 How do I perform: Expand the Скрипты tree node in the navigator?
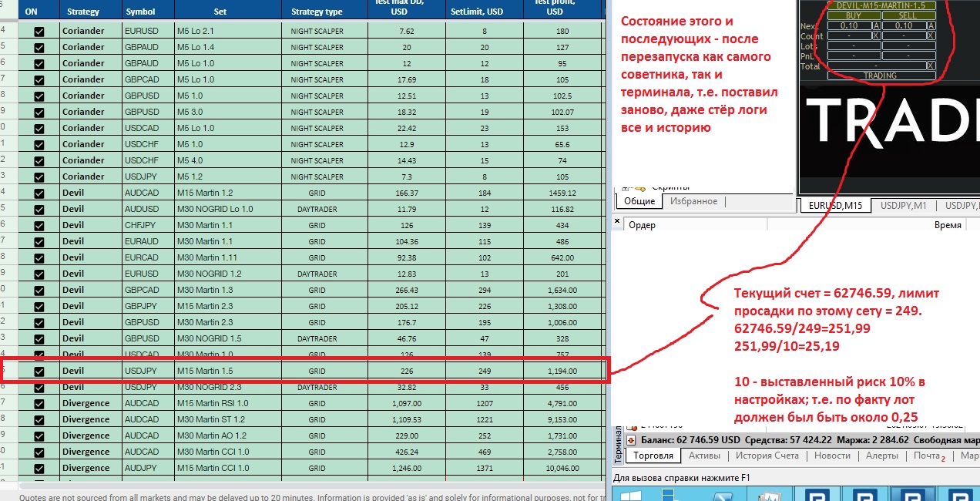click(626, 187)
